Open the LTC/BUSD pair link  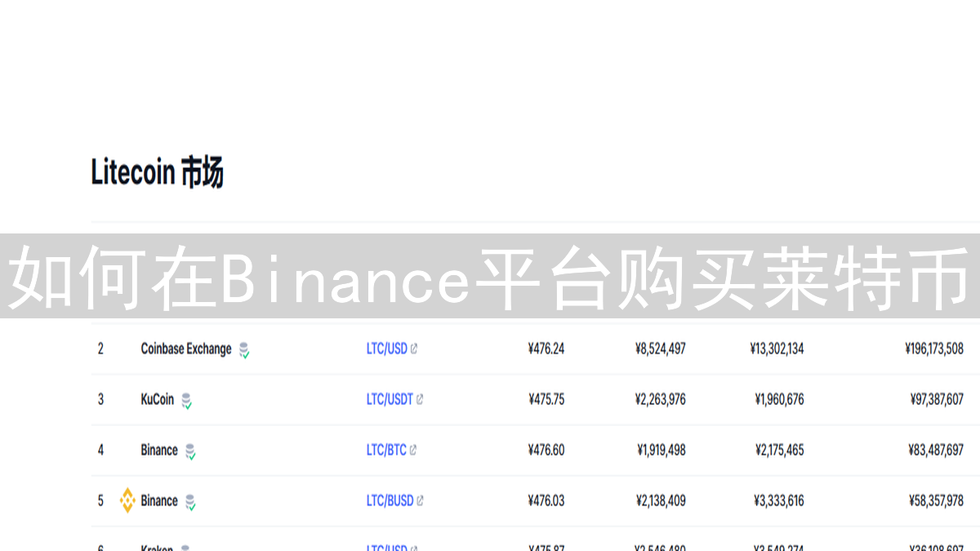(390, 500)
